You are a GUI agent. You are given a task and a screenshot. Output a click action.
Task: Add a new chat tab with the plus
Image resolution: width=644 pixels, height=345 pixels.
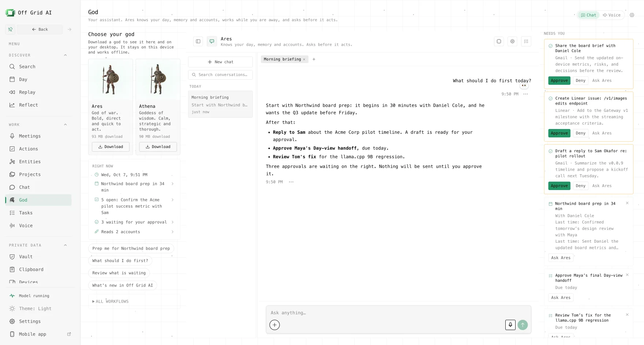click(314, 59)
